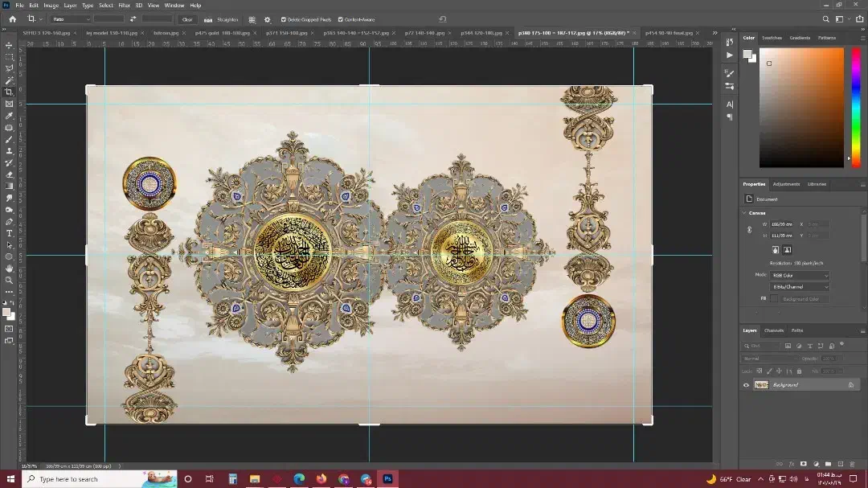Open the RGB Color mode dropdown
Viewport: 868px width, 488px height.
800,275
